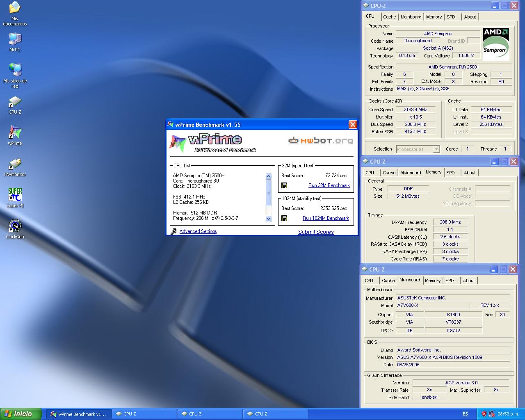The width and height of the screenshot is (525, 420).
Task: Click the Bus Speed 206.0 MHz value
Action: click(415, 124)
